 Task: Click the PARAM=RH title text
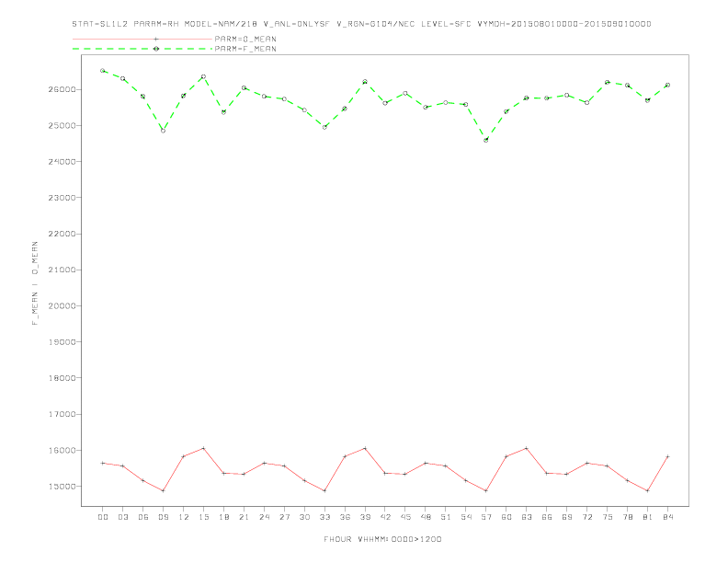pos(156,24)
